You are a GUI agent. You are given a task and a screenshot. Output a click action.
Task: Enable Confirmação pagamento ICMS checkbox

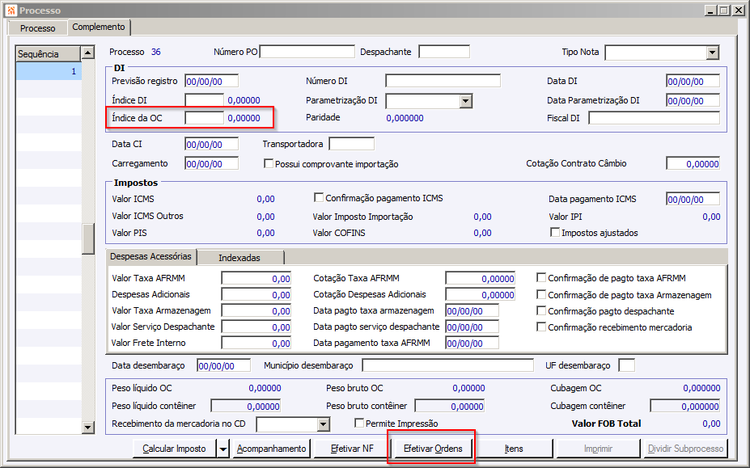pos(319,197)
